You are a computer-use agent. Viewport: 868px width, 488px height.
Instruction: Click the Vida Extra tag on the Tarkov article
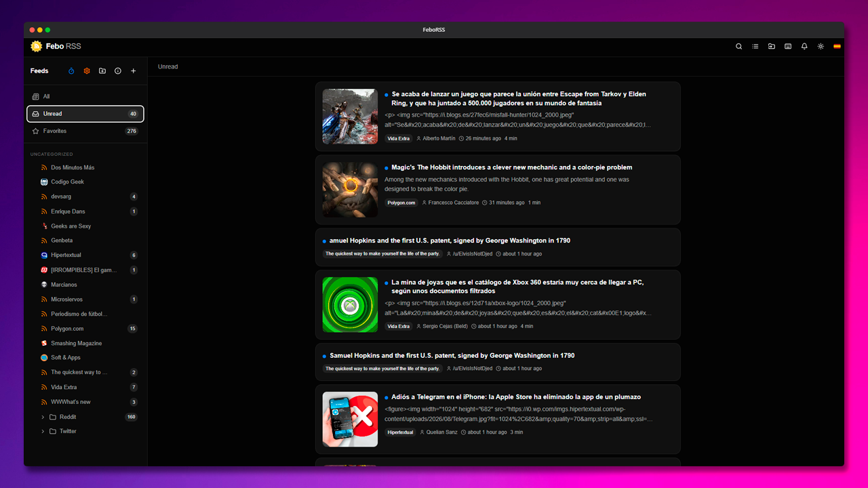coord(399,138)
